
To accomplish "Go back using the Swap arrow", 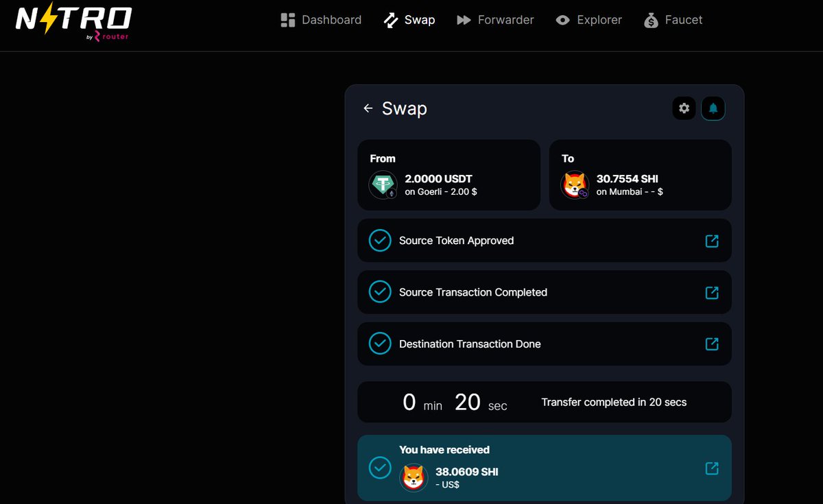I will coord(368,108).
